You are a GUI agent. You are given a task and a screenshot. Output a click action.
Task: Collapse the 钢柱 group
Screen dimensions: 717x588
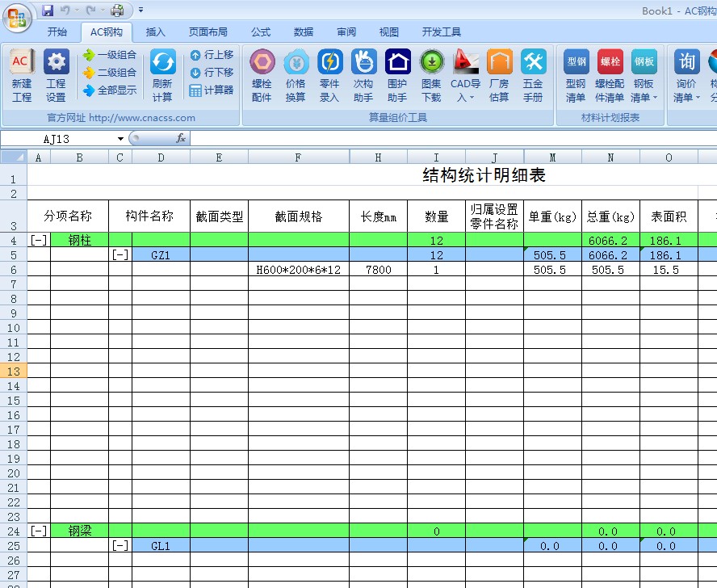click(x=39, y=240)
